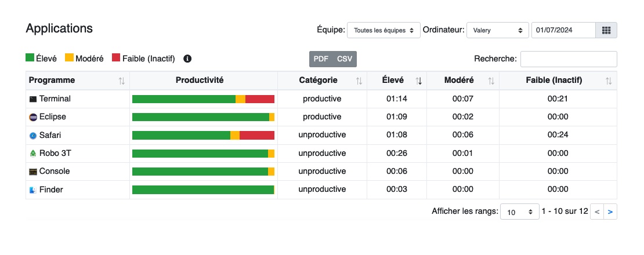Screen dimensions: 644x255
Task: Sort by Faible (Inactif) column arrows
Action: point(609,81)
